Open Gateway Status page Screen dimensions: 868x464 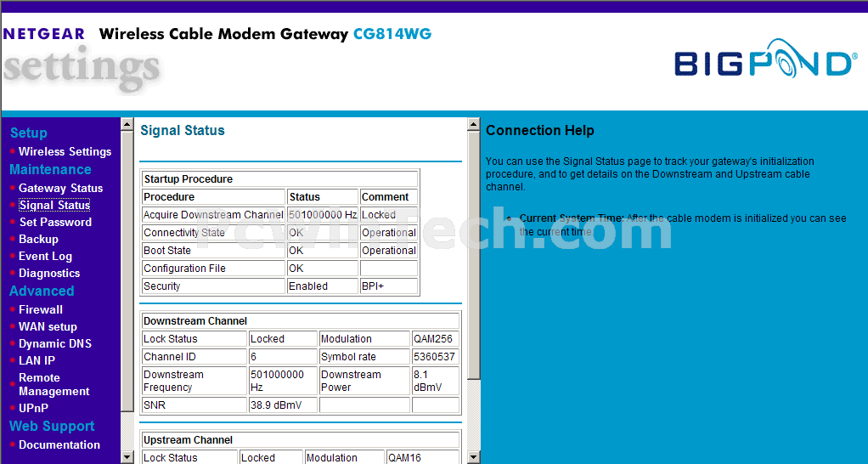(60, 189)
